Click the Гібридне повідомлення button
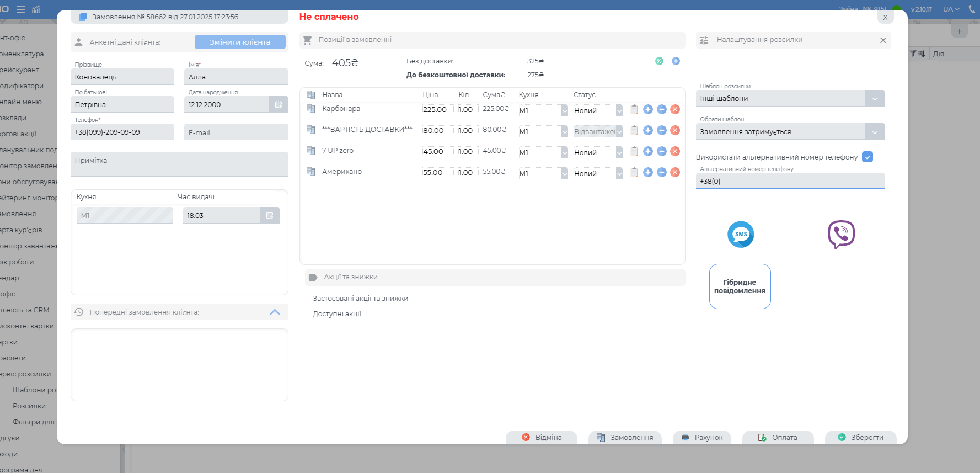The height and width of the screenshot is (473, 980). 740,286
